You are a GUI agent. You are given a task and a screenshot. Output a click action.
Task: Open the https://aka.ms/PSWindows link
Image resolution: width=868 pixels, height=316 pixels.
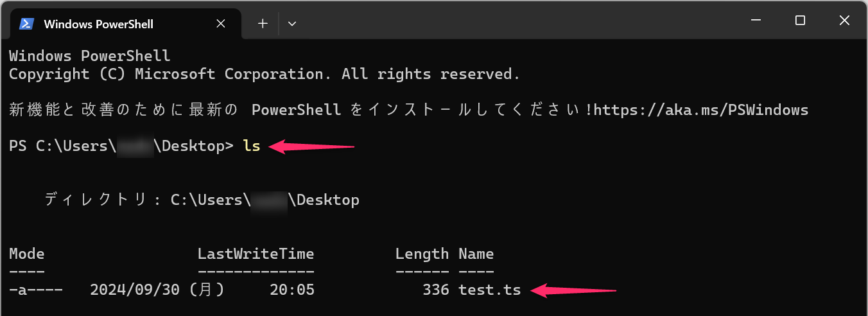(700, 110)
